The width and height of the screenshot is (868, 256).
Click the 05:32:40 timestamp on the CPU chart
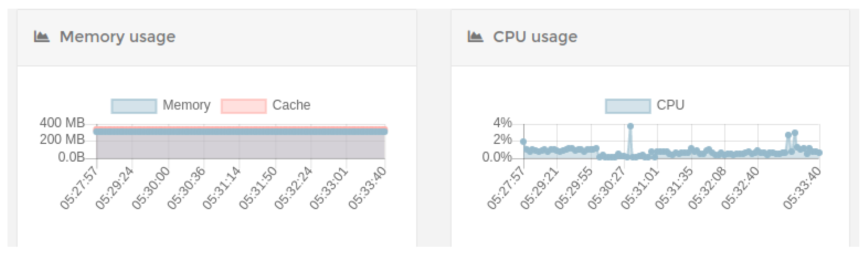coord(740,188)
